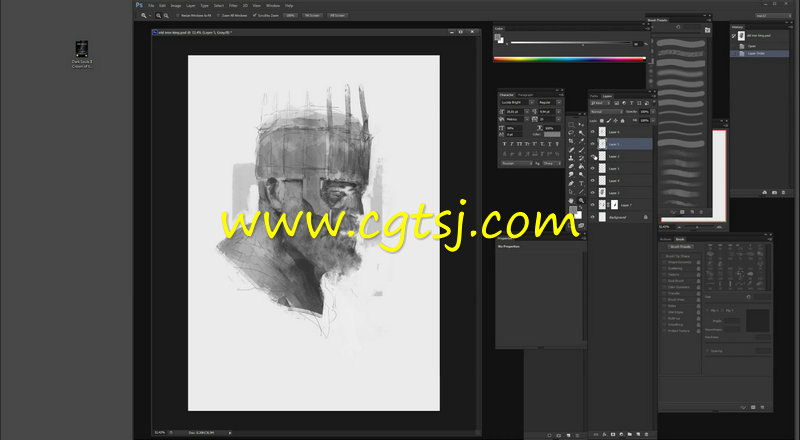Open the layer Fill dropdown arrow

coord(653,120)
